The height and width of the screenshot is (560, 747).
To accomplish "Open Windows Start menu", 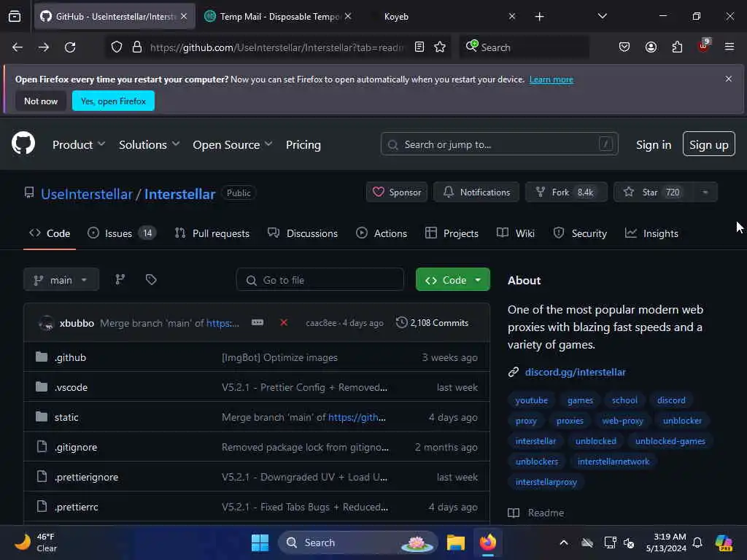I will 260,542.
